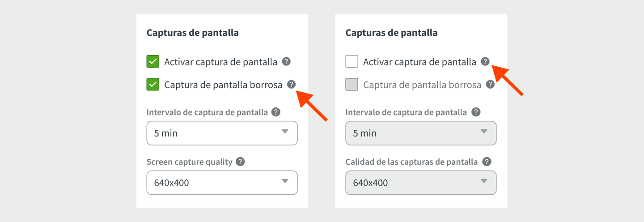Uncheck the green 'Activar captura de pantalla' checkbox
This screenshot has width=644, height=222.
point(153,62)
